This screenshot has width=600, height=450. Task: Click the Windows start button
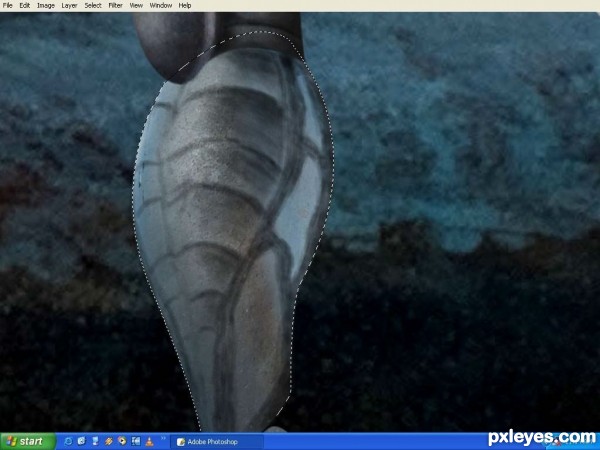[x=28, y=441]
